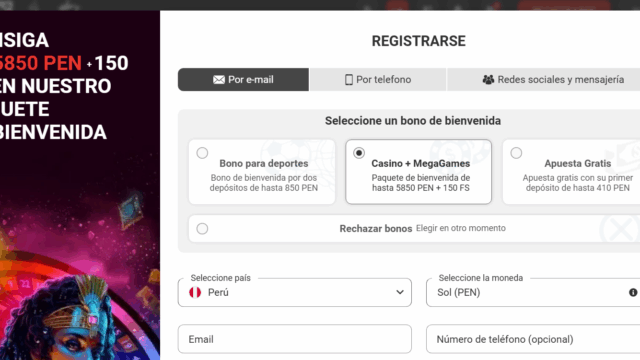Click the people icon for Redes sociales

[x=488, y=80]
